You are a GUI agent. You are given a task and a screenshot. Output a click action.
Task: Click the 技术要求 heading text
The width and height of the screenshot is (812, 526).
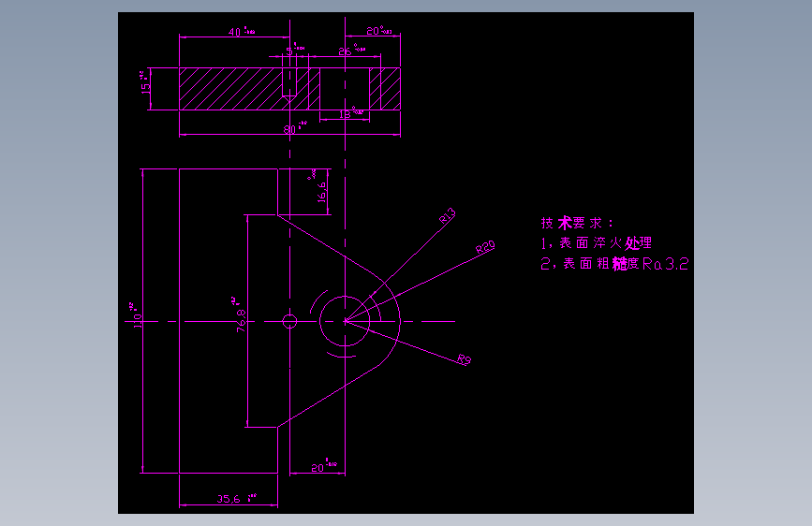click(577, 223)
